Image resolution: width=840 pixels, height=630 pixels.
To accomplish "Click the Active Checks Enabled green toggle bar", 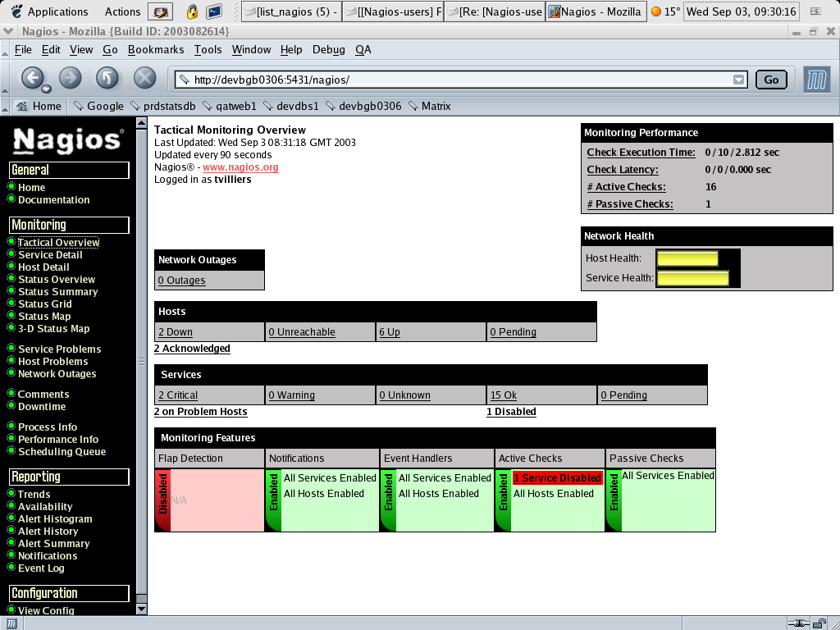I will tap(503, 500).
